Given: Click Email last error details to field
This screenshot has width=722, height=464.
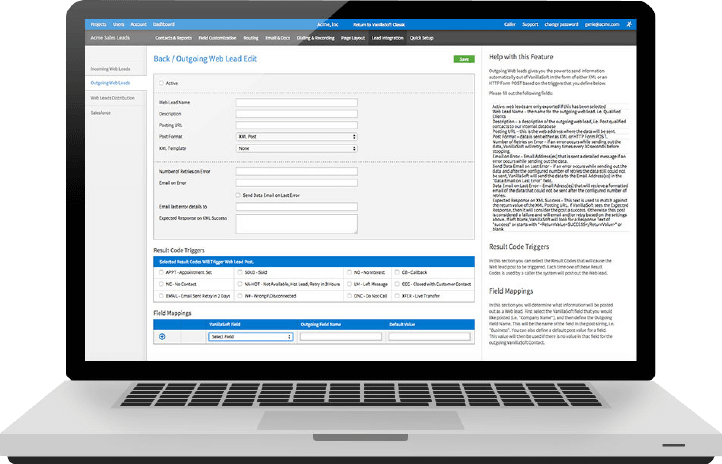Looking at the screenshot, I should pos(297,207).
